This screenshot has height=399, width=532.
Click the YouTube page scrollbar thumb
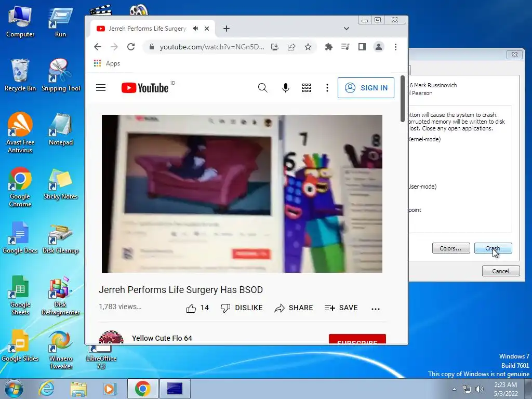(403, 98)
